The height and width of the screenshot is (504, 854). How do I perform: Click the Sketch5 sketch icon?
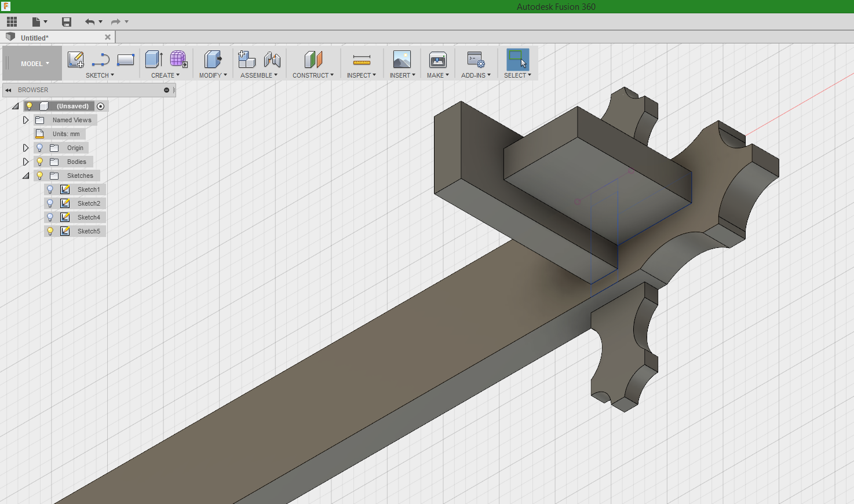[x=65, y=231]
